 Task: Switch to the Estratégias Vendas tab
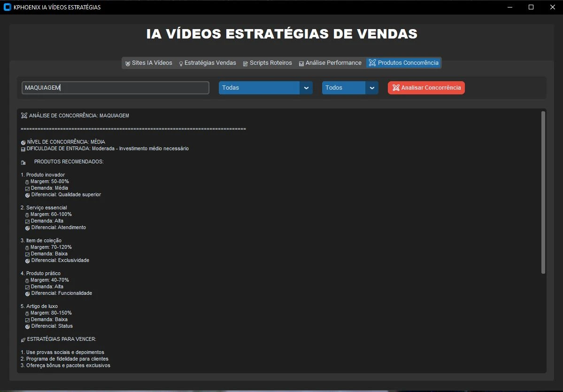(210, 63)
